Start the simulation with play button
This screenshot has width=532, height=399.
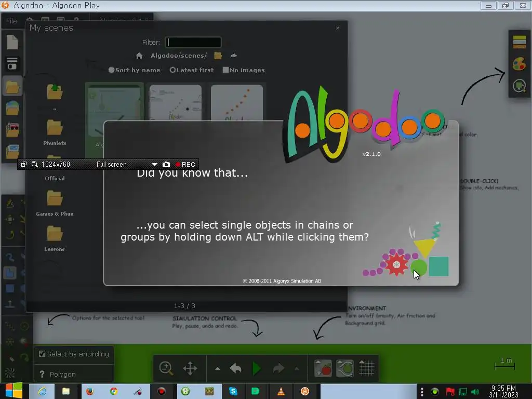click(x=257, y=368)
